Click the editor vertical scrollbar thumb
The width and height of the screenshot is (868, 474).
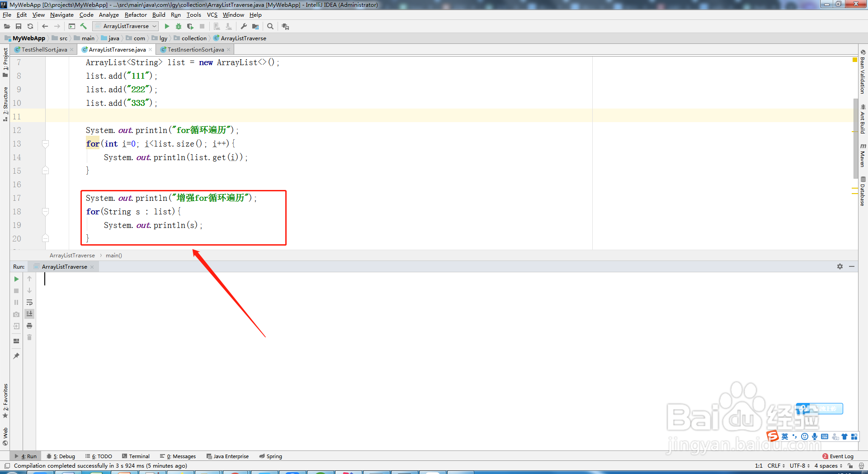(855, 138)
